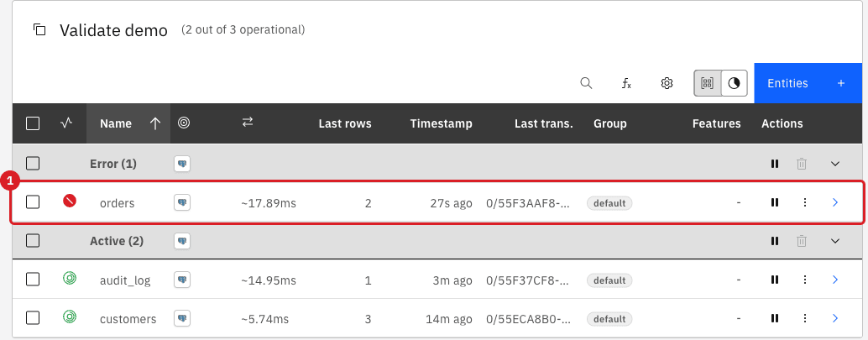Click the default group tag for orders

[x=609, y=203]
